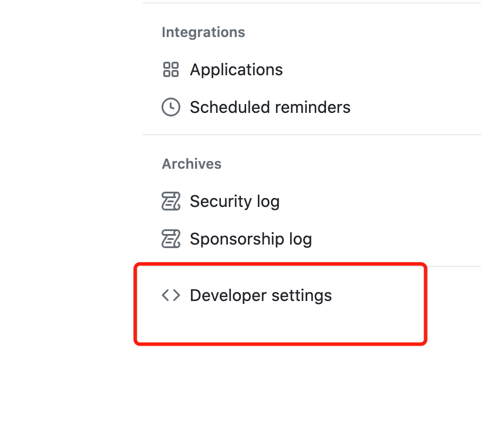The image size is (504, 448).
Task: Click the log icon beside Security log
Action: [x=170, y=202]
